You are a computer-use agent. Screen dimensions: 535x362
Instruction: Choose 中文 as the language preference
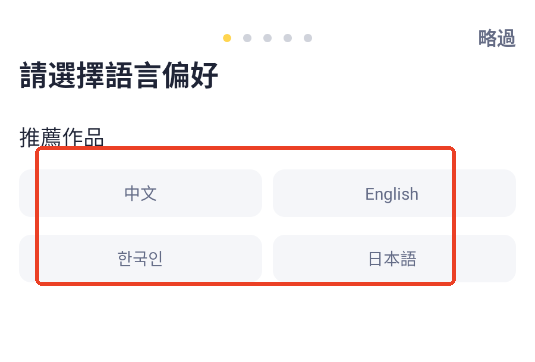[x=141, y=193]
